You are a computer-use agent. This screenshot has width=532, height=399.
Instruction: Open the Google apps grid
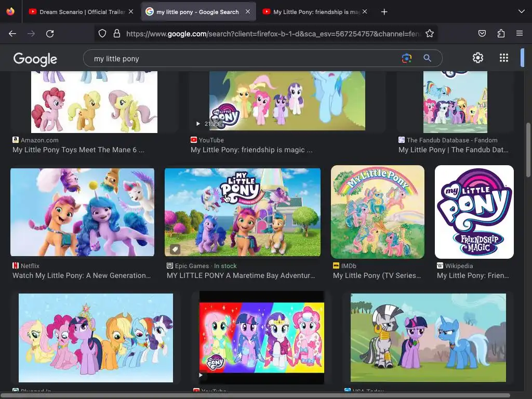pyautogui.click(x=504, y=58)
